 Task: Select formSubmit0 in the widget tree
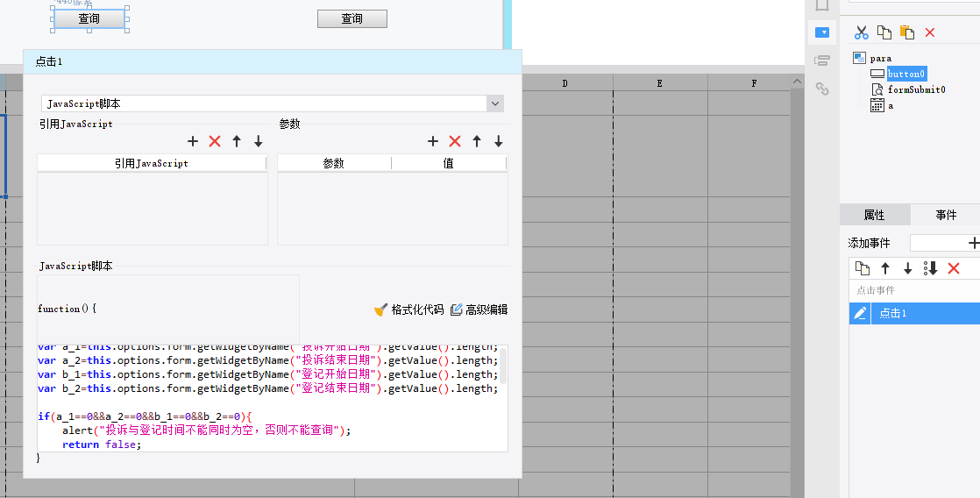916,89
